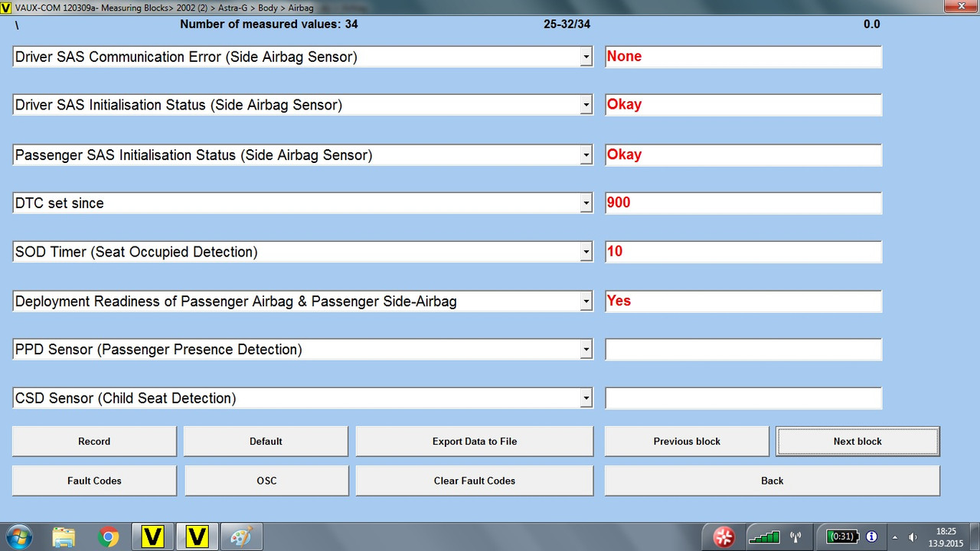Viewport: 980px width, 551px height.
Task: Close the VAUX-COM window
Action: (x=960, y=6)
